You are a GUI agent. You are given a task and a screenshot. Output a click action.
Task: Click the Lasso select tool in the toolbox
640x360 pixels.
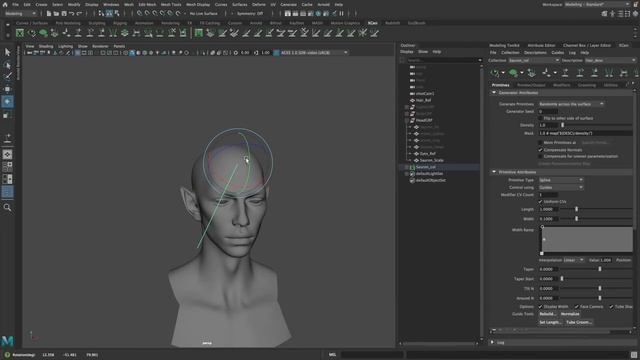point(7,65)
